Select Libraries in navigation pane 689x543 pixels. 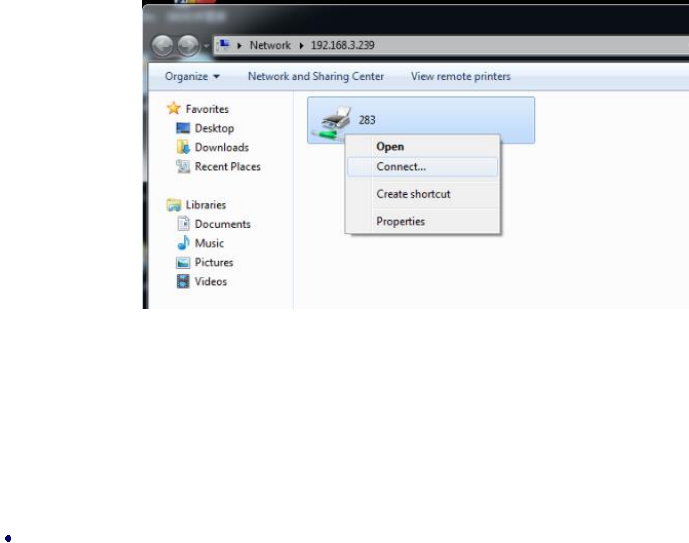pyautogui.click(x=205, y=205)
